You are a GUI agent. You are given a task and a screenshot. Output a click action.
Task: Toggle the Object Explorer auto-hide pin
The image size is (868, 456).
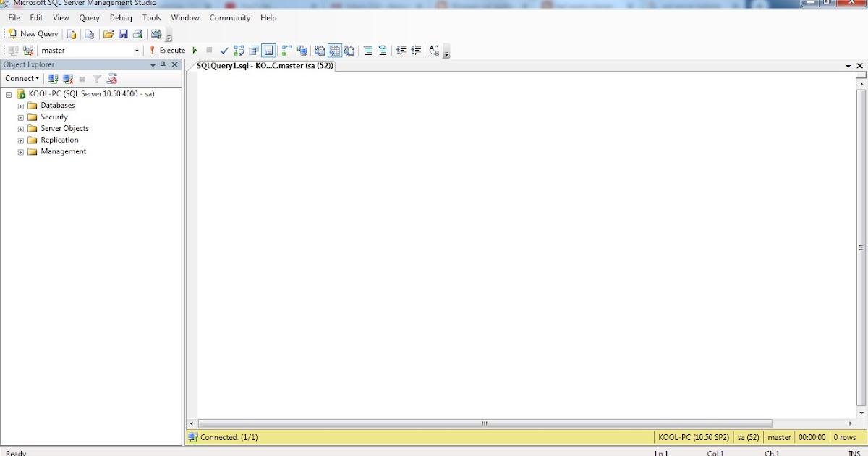[x=163, y=64]
